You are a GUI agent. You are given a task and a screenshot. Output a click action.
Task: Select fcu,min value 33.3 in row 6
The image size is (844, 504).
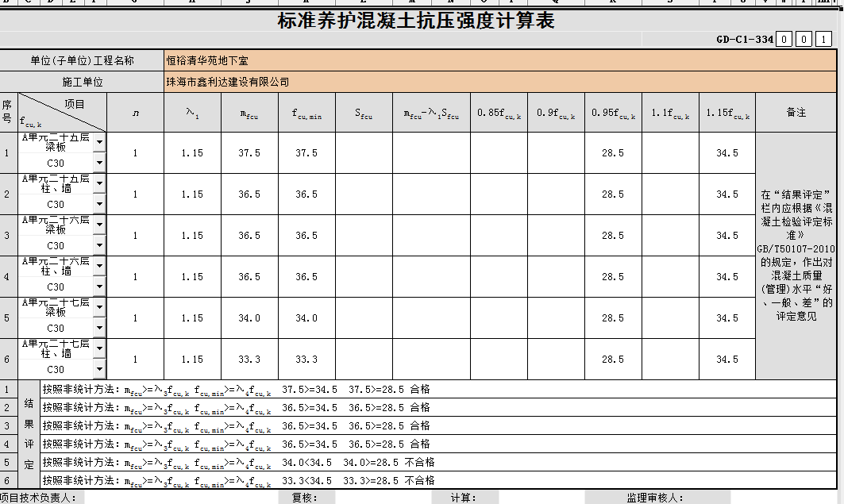[306, 360]
